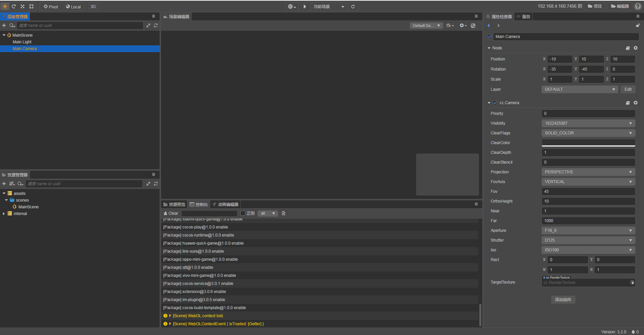This screenshot has height=335, width=644.
Task: Click the refresh preview icon
Action: tap(353, 7)
